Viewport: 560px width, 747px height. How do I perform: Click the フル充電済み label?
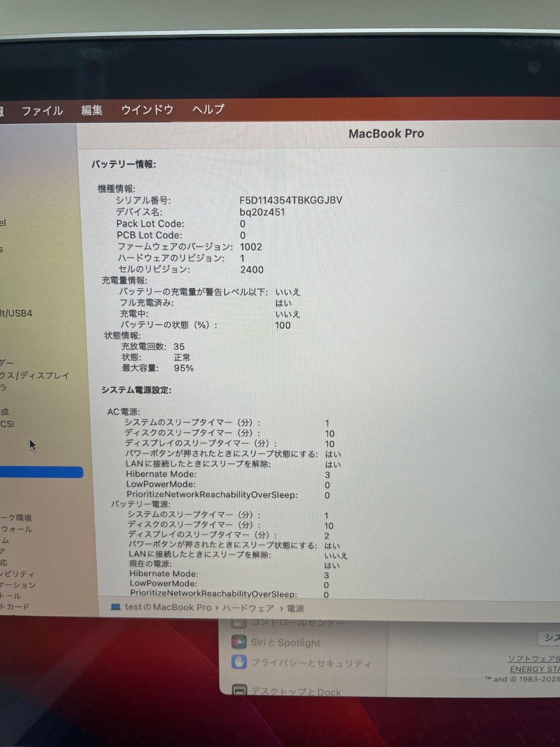[x=147, y=303]
